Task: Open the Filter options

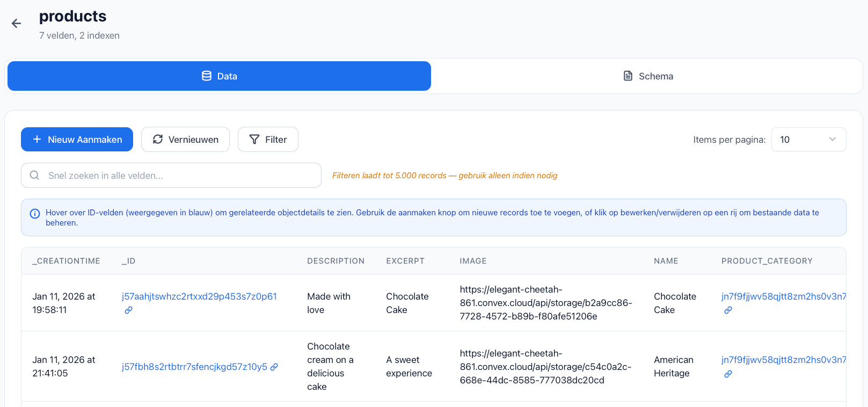Action: [x=268, y=140]
